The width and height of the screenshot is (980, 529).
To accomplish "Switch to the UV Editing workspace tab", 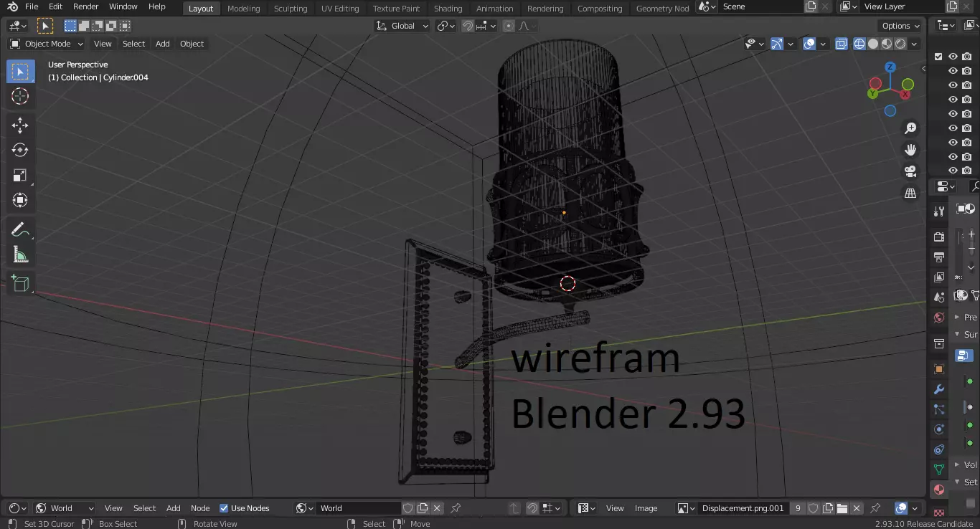I will [x=340, y=9].
